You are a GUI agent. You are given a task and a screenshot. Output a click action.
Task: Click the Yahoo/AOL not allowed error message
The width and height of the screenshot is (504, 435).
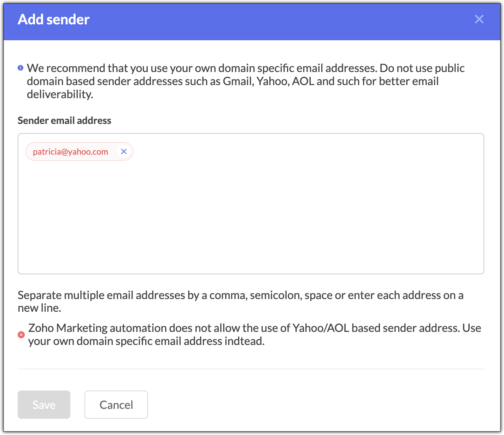coord(254,328)
